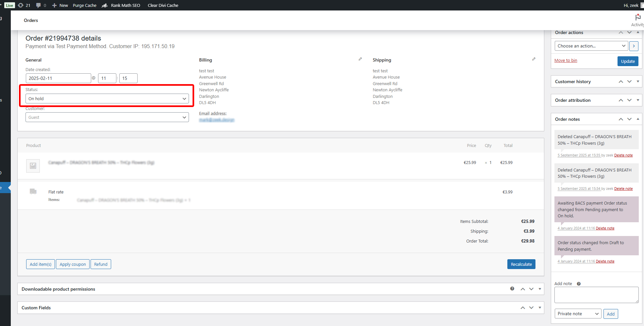Image resolution: width=644 pixels, height=326 pixels.
Task: Expand the Custom Fields panel toggle
Action: click(540, 308)
